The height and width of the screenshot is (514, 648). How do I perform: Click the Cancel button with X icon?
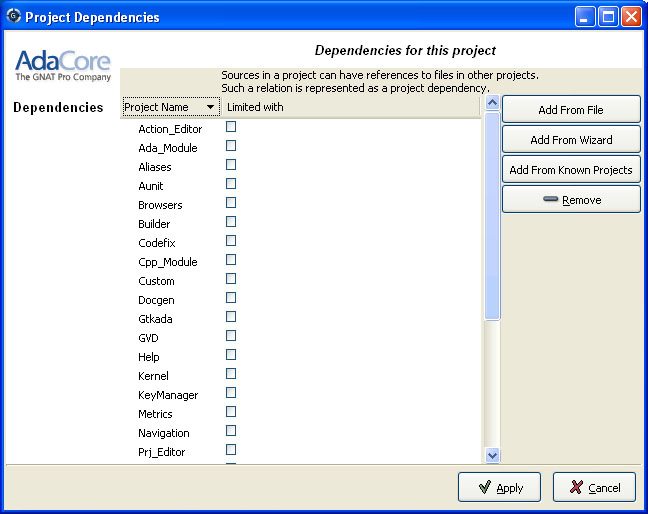(594, 488)
